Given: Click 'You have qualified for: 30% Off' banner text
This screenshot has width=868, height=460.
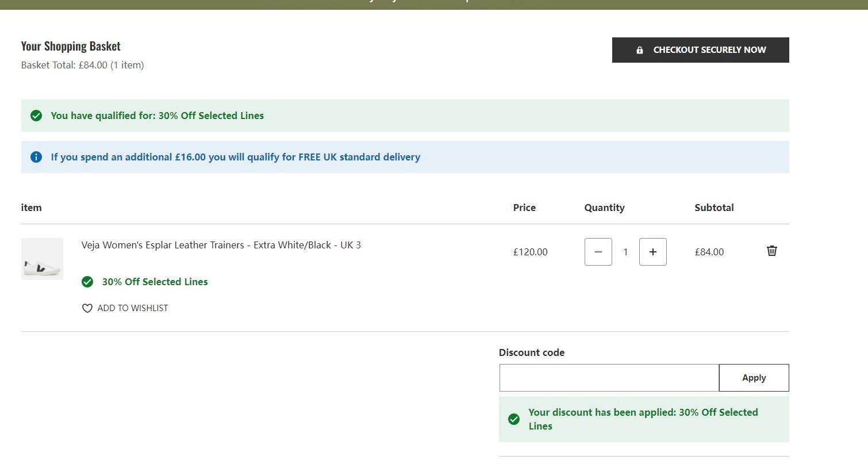Looking at the screenshot, I should click(158, 116).
